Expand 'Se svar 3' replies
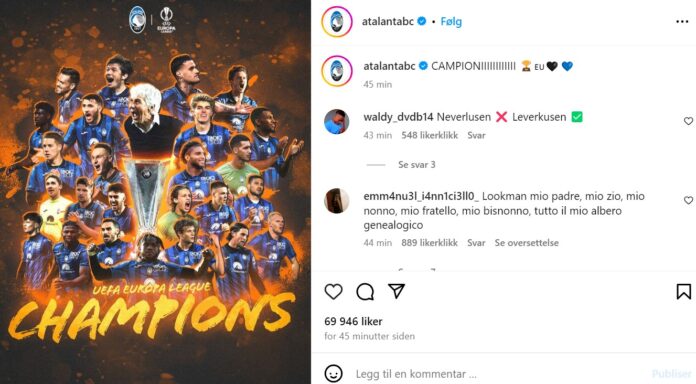 click(x=416, y=165)
